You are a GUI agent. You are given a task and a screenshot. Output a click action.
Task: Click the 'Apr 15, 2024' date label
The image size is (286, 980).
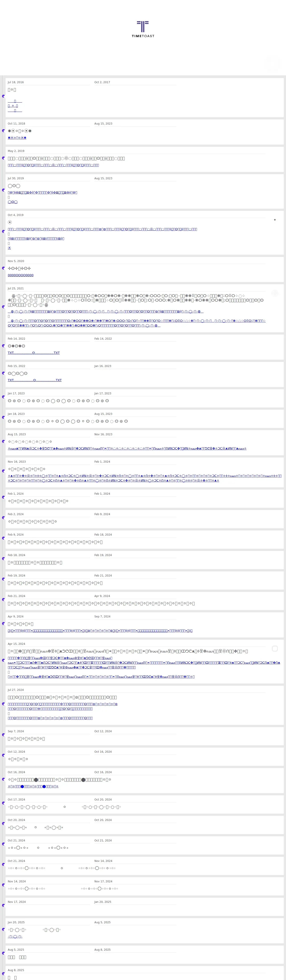[x=16, y=644]
